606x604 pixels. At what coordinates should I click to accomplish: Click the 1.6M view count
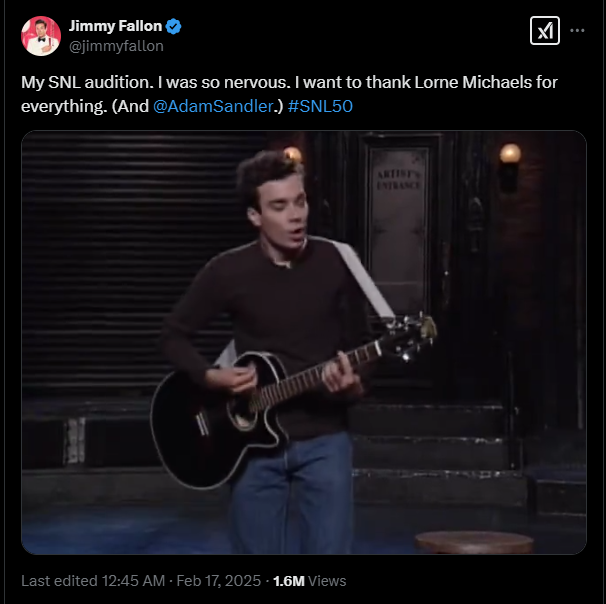click(x=288, y=580)
